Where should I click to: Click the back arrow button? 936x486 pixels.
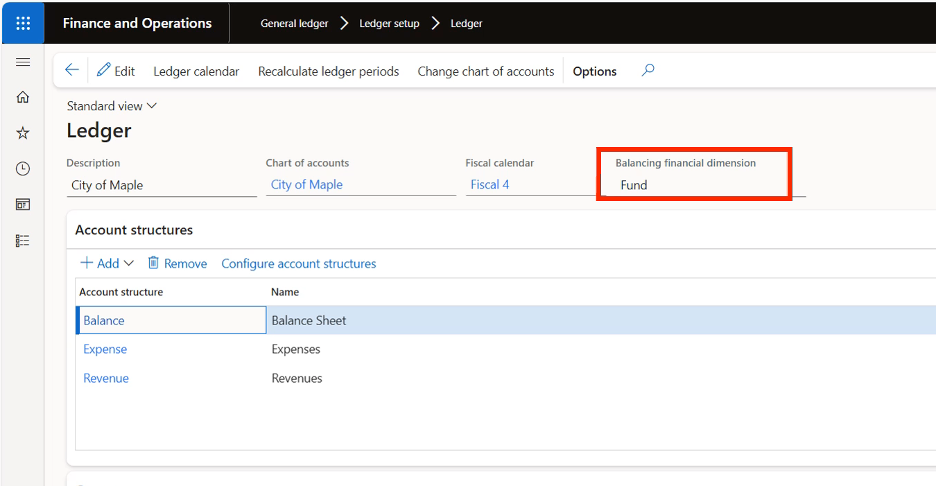(x=72, y=70)
